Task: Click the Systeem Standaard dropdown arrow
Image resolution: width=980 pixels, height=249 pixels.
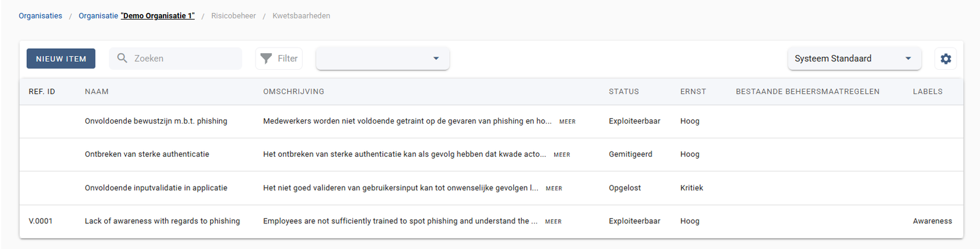Action: click(x=908, y=59)
